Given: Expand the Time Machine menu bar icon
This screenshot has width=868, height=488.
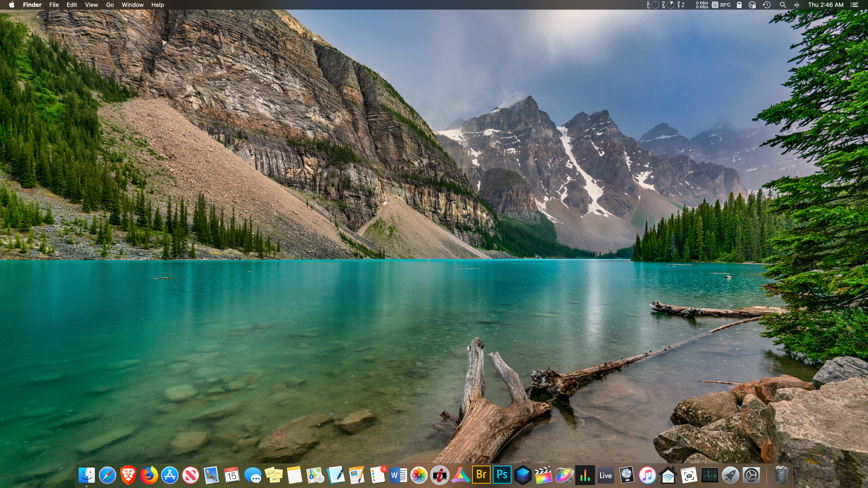Looking at the screenshot, I should tap(767, 5).
